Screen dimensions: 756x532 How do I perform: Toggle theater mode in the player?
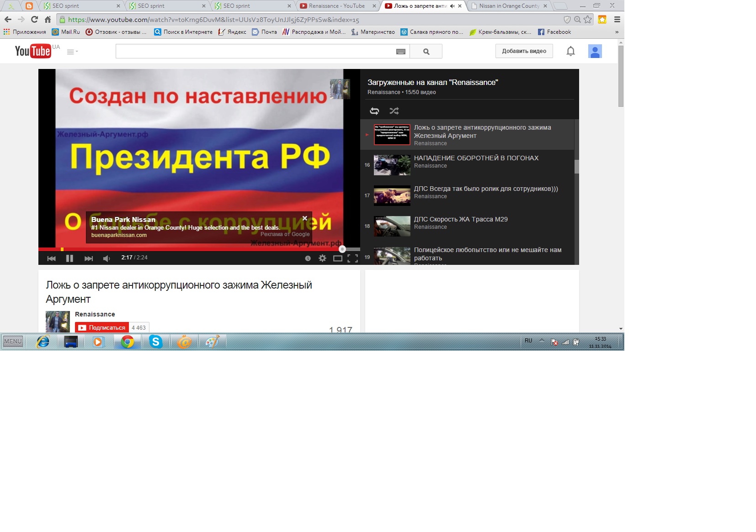337,258
